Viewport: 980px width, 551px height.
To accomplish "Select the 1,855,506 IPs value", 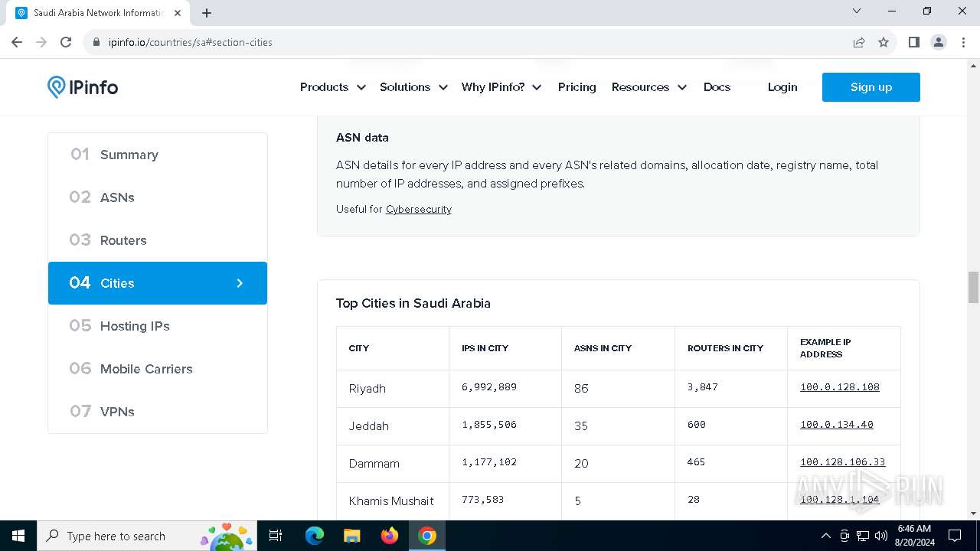I will 489,425.
